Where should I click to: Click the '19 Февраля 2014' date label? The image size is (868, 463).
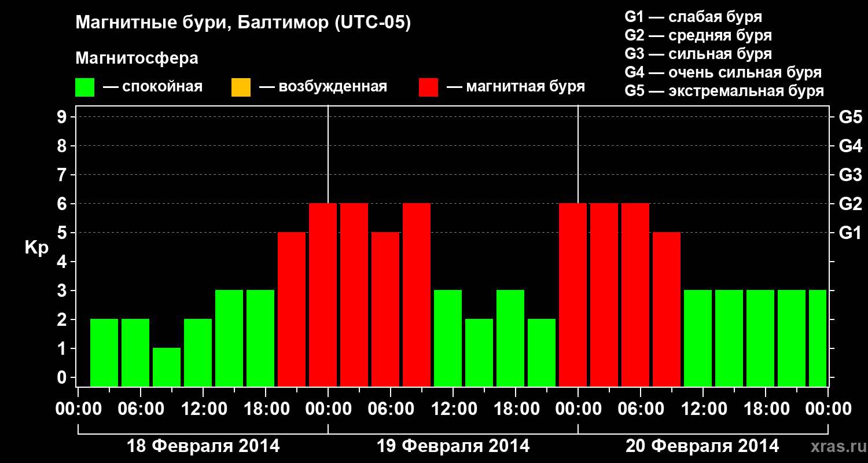tap(453, 446)
